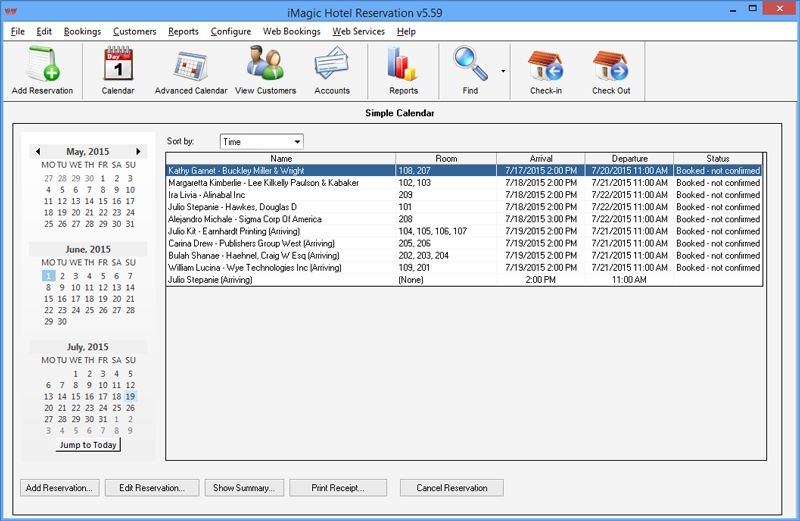
Task: Expand the Find dropdown arrow
Action: click(502, 72)
